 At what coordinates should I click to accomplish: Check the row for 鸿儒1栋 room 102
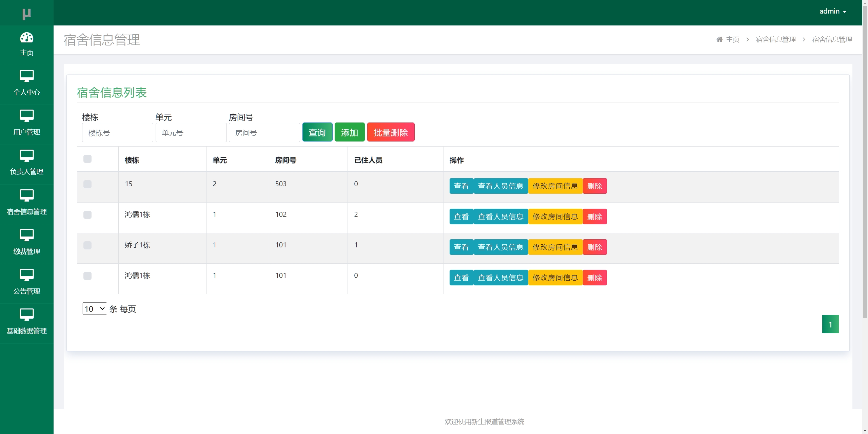(87, 214)
